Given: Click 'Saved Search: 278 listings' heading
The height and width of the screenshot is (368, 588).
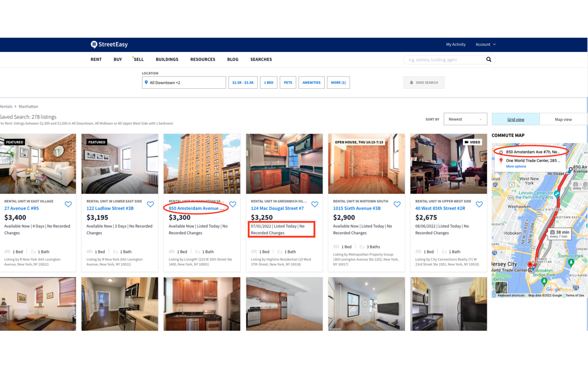Looking at the screenshot, I should coord(28,117).
